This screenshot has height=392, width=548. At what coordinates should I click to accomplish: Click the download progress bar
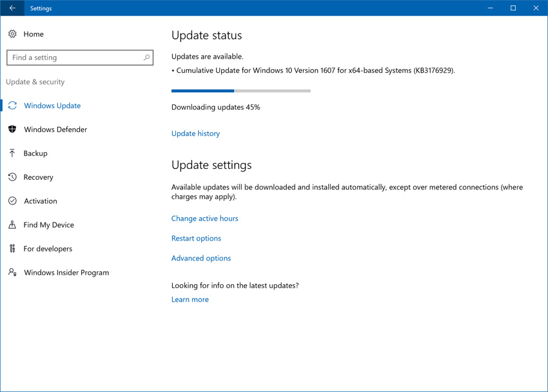point(240,91)
